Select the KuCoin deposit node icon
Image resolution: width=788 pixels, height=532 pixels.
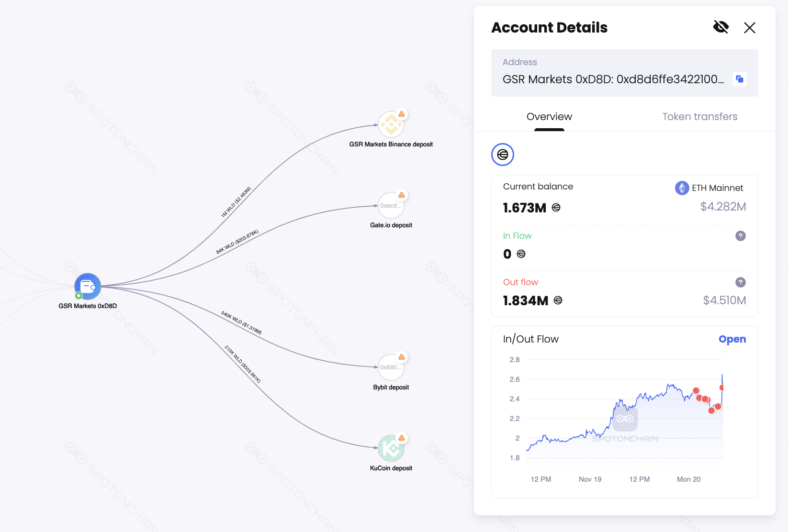390,448
